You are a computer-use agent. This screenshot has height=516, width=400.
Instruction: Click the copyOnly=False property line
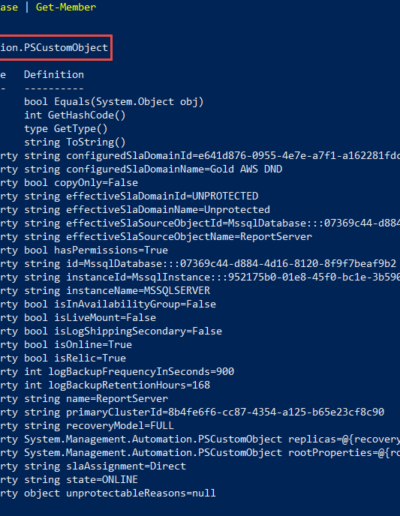[x=81, y=183]
